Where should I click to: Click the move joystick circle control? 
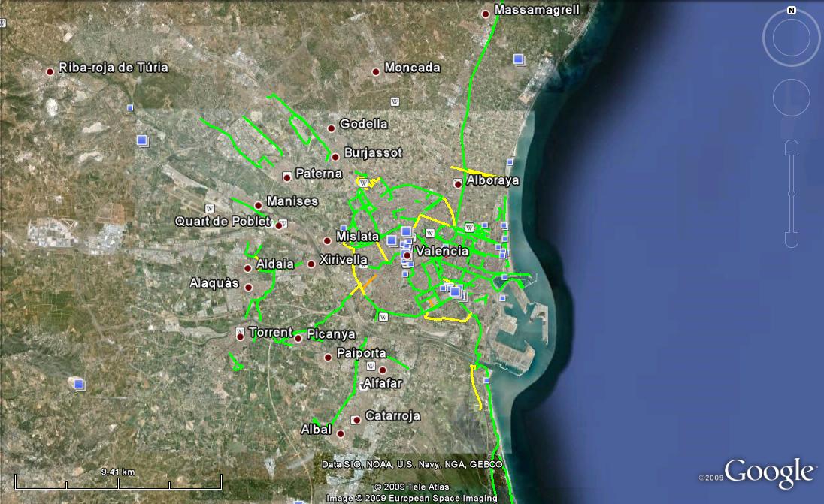tap(791, 97)
